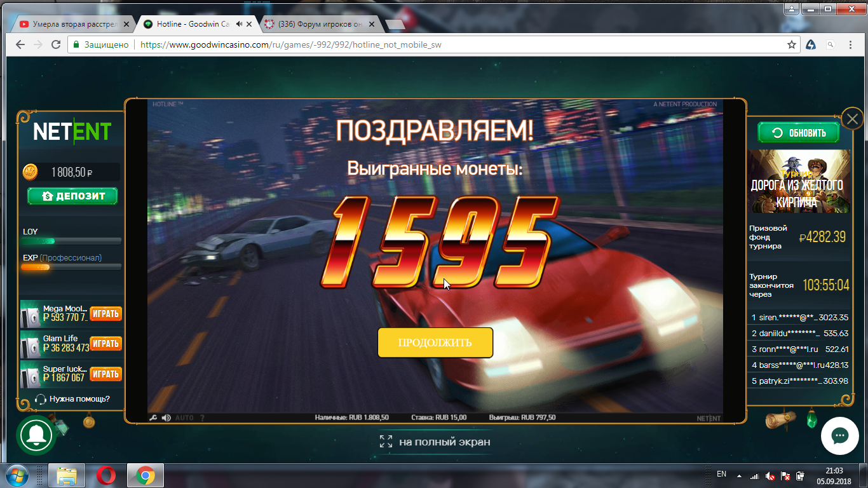Close the Форум игроков tab

coord(372,24)
